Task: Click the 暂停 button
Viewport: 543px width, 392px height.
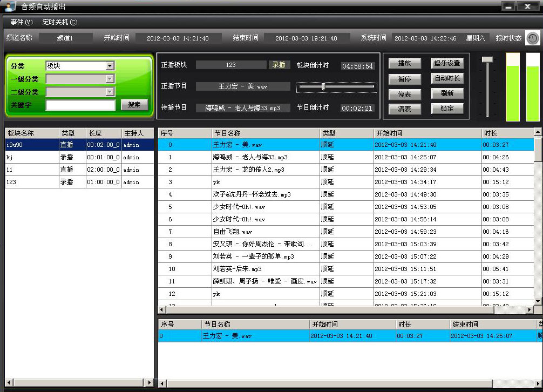Action: 404,79
